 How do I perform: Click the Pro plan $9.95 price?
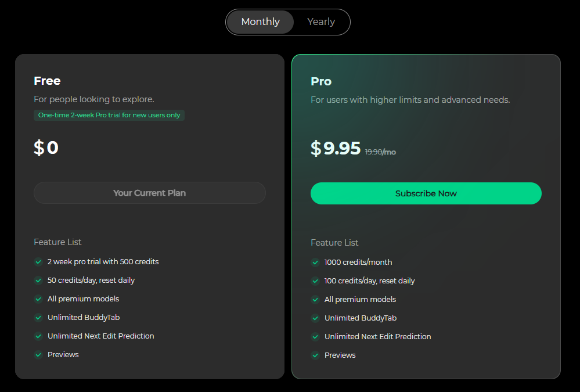[x=336, y=149]
